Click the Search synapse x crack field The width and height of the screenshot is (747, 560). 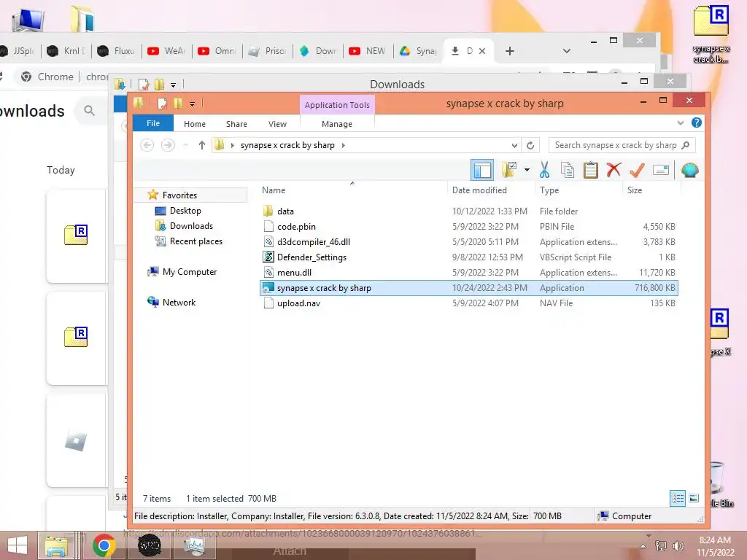(622, 145)
